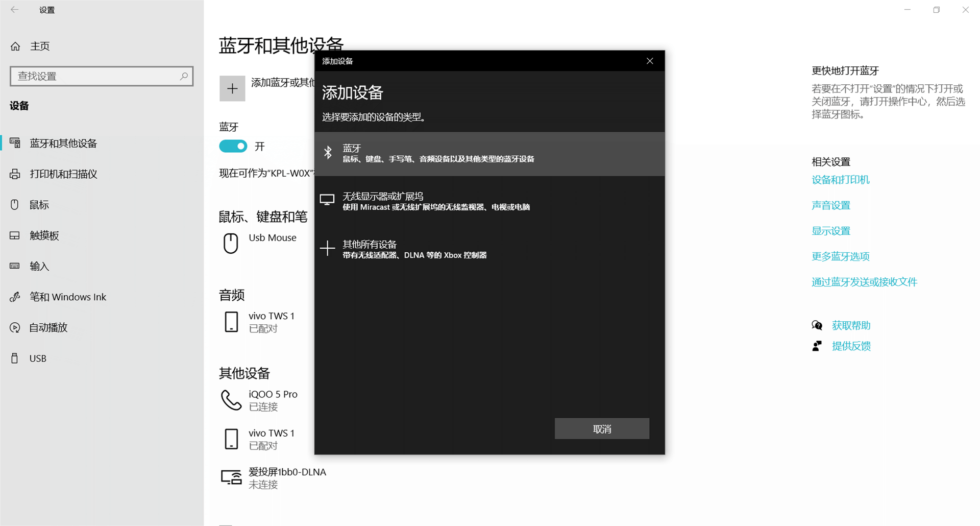The width and height of the screenshot is (980, 526).
Task: Open 蓝牙和其他设备 sidebar icon
Action: (x=15, y=143)
